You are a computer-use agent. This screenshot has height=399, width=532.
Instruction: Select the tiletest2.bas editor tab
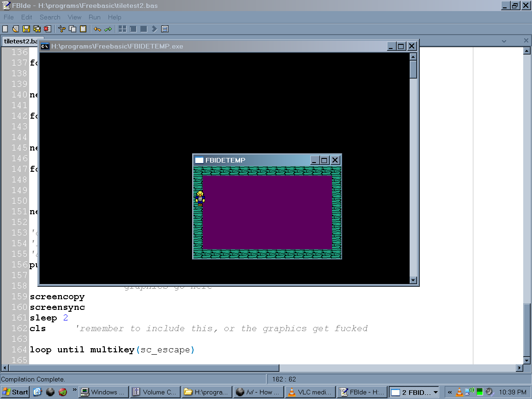tap(20, 41)
